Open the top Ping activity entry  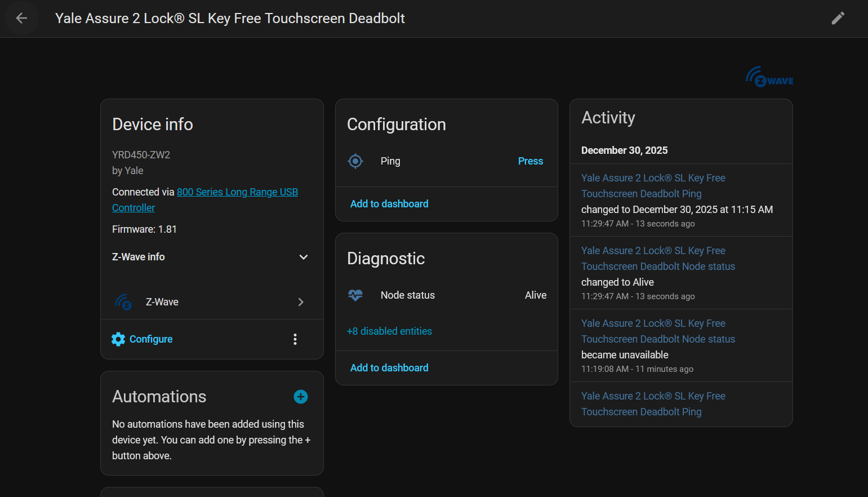652,186
